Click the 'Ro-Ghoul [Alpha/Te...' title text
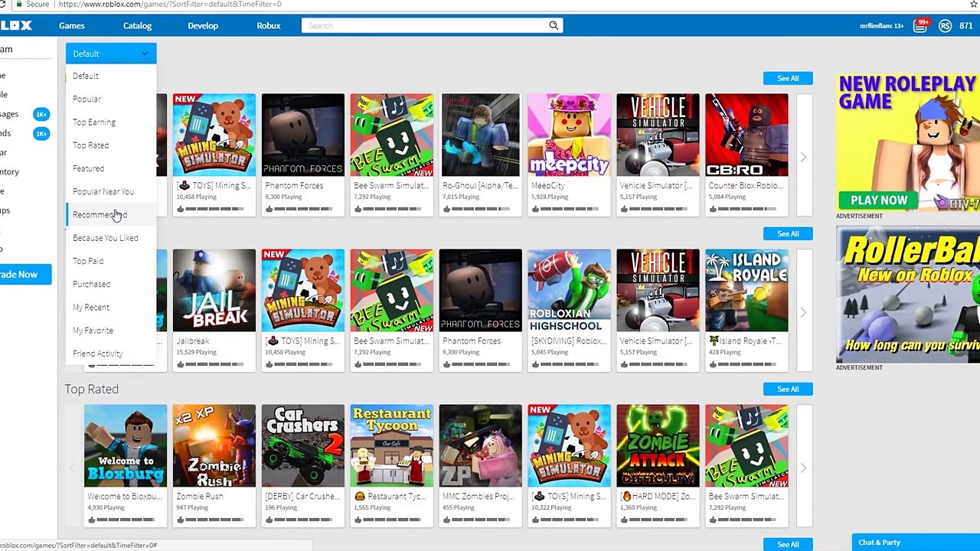The width and height of the screenshot is (980, 551). (x=480, y=186)
